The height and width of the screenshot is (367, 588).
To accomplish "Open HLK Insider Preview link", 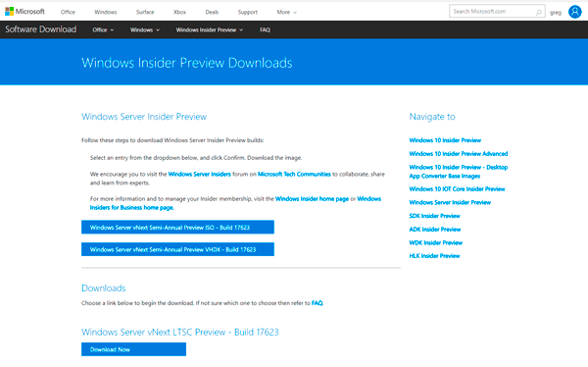I will 434,256.
